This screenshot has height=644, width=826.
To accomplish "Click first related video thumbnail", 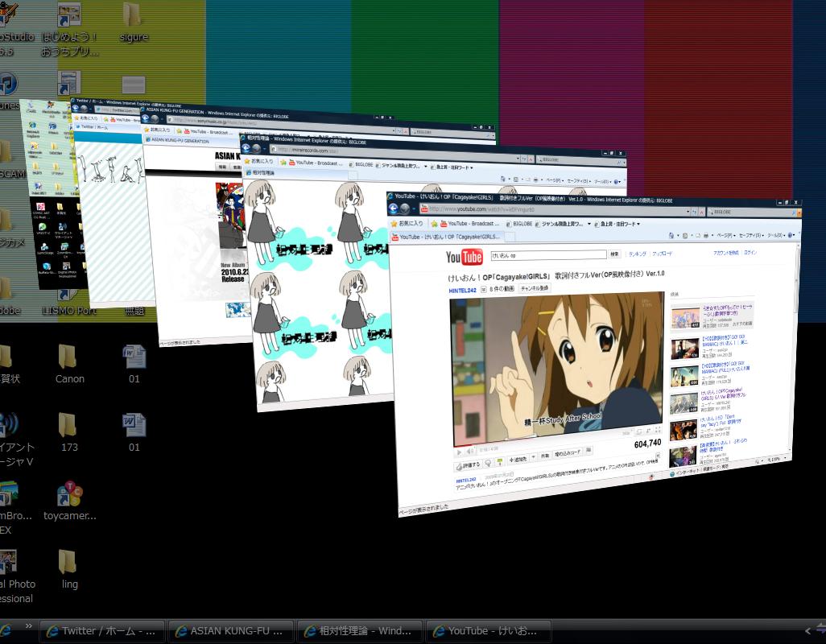I will [x=685, y=317].
